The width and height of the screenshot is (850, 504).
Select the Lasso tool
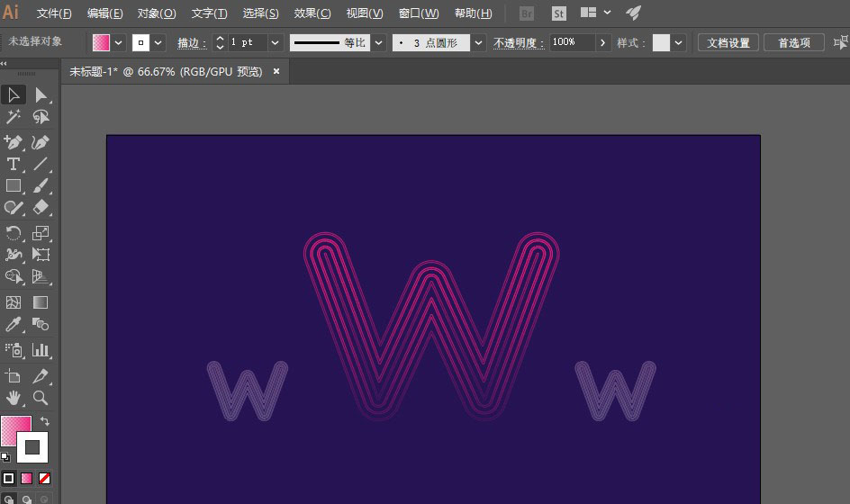tap(41, 116)
